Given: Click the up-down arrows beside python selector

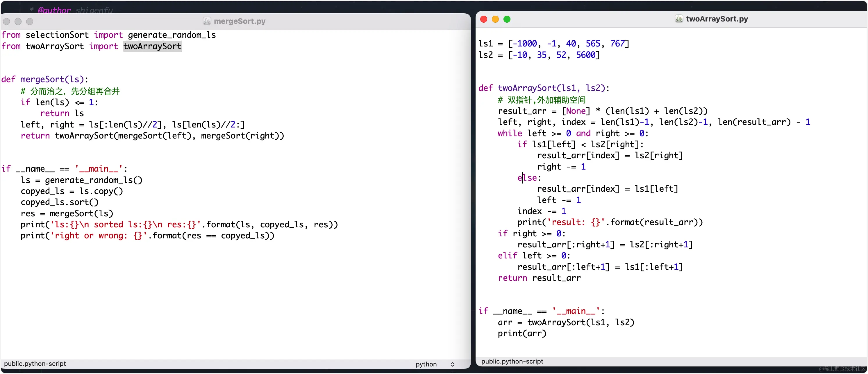Looking at the screenshot, I should pos(453,364).
